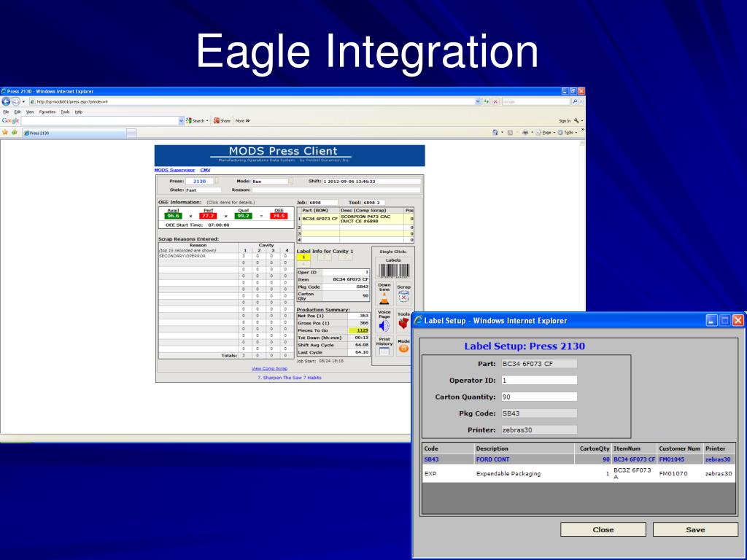Click Sharpen The Saw 7 Habits link
This screenshot has width=747, height=560.
pyautogui.click(x=290, y=378)
